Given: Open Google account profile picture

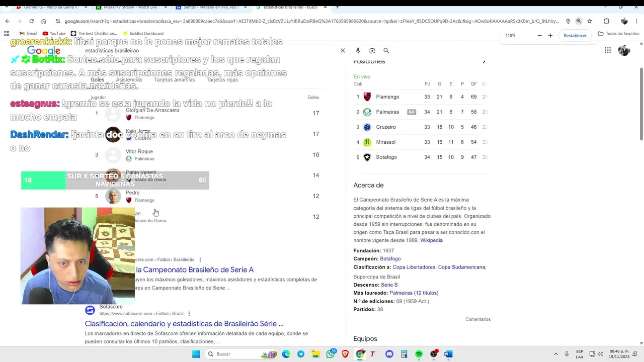Looking at the screenshot, I should coord(624,50).
